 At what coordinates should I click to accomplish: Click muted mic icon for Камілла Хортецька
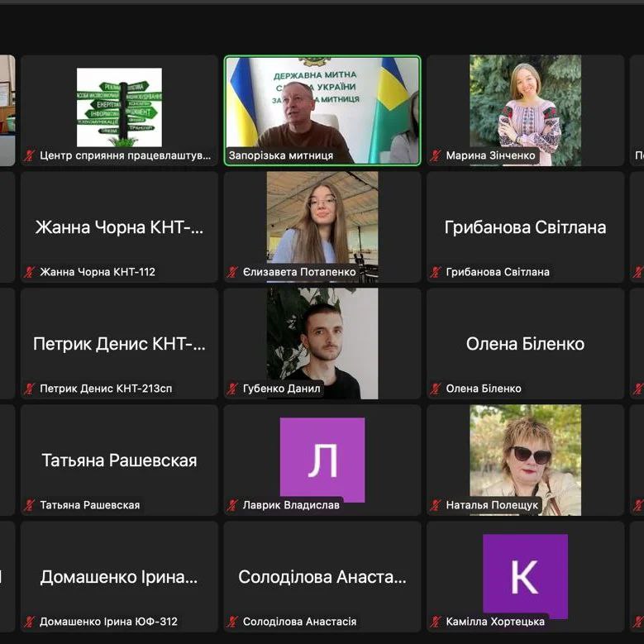(x=436, y=622)
